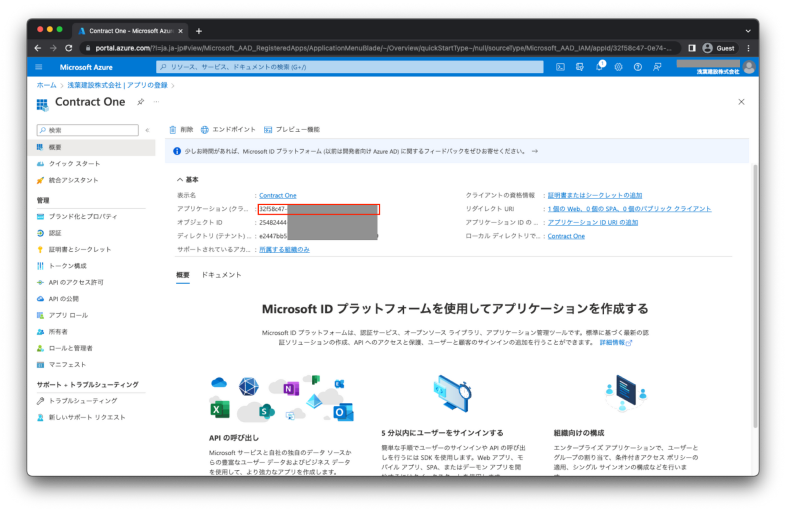Open the Cloud Shell icon in header

coord(560,67)
